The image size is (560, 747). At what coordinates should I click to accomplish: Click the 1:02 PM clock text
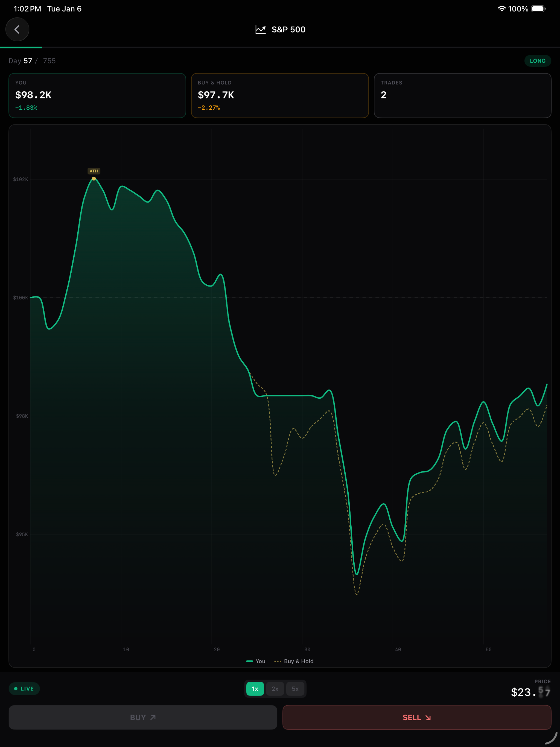tap(27, 9)
